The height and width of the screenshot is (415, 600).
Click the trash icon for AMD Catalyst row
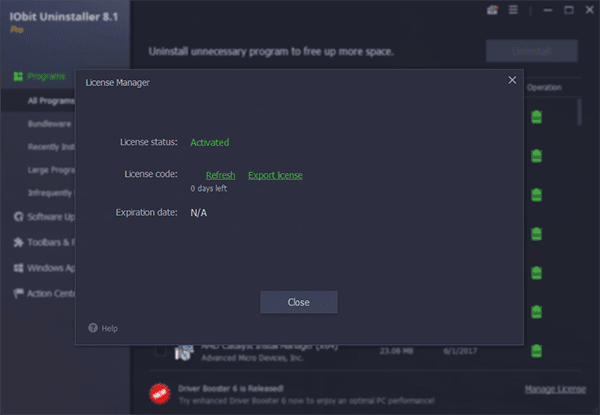point(536,351)
